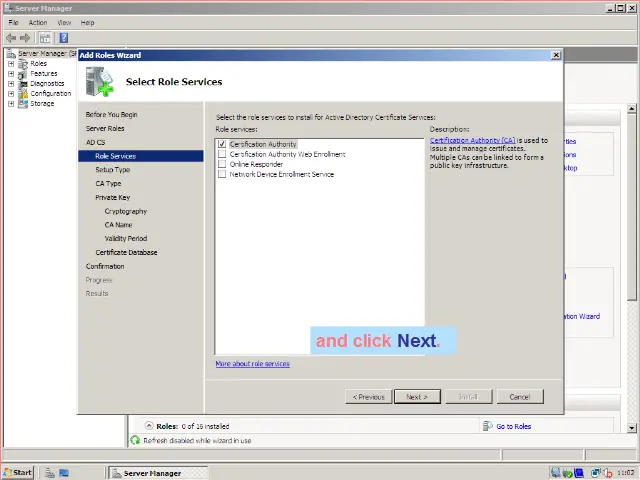Check the Certification Authority checkbox
The width and height of the screenshot is (640, 480).
tap(222, 144)
